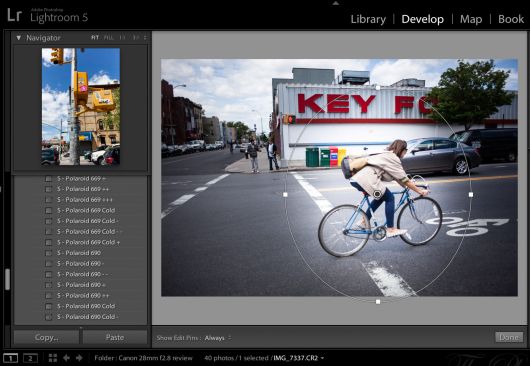The width and height of the screenshot is (530, 366).
Task: Click preset icon for Polaroid 669 +
Action: point(49,178)
